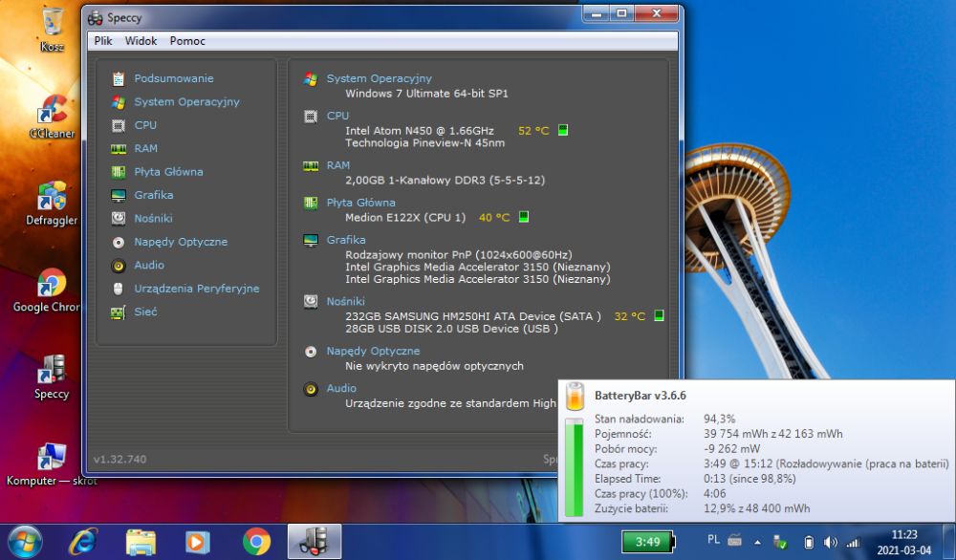Show hidden tray icons arrow
The height and width of the screenshot is (560, 956).
757,542
